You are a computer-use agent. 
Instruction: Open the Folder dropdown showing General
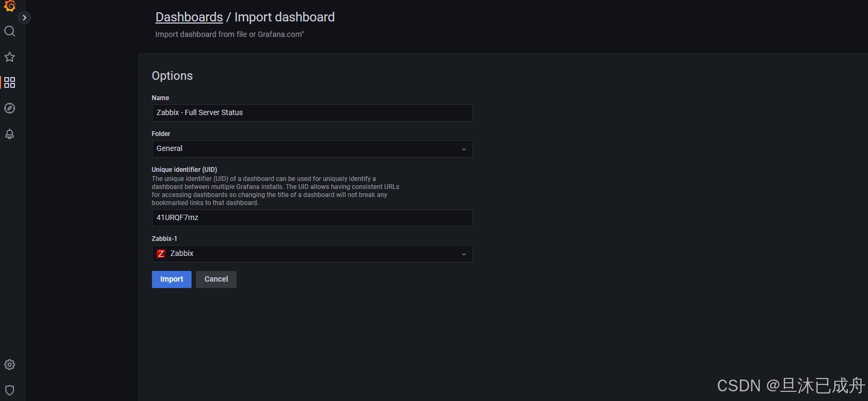312,149
